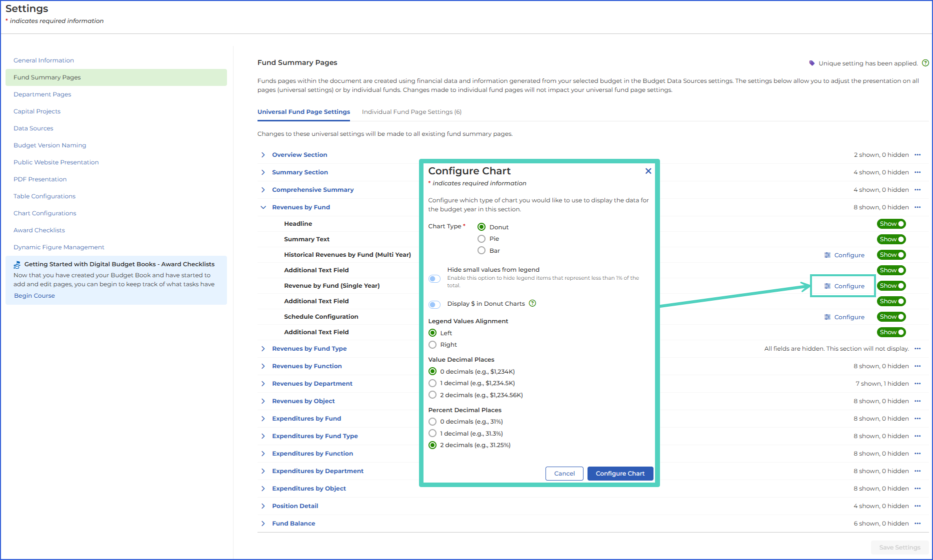Open Chart Configurations settings
The width and height of the screenshot is (933, 560).
[x=45, y=213]
